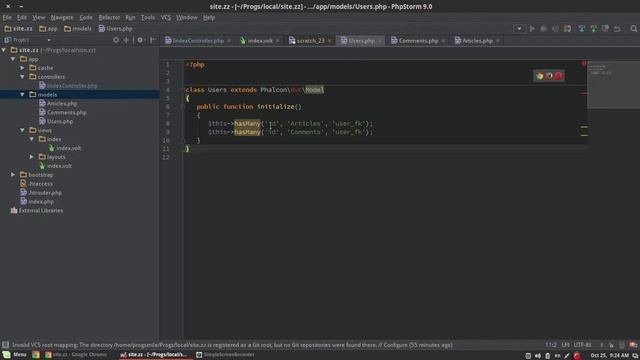Expand the bootstrap folder in project tree
The width and height of the screenshot is (640, 360).
pyautogui.click(x=13, y=175)
